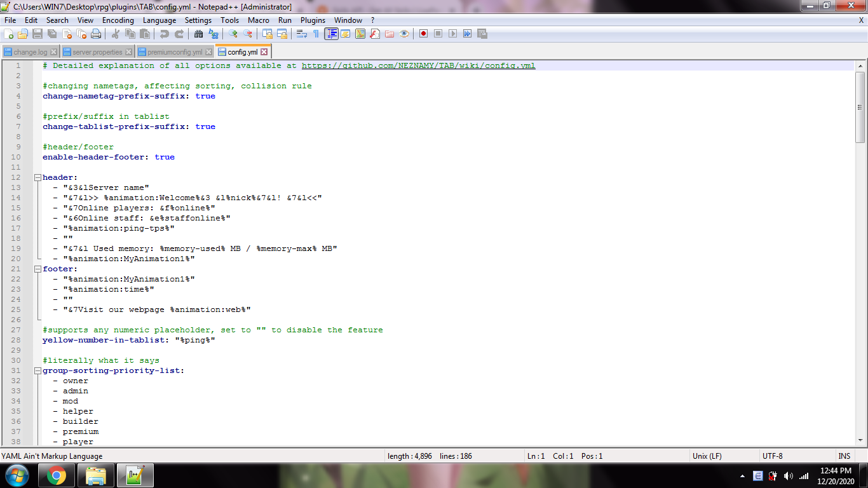Start macro recording with the red Record icon
The height and width of the screenshot is (488, 868).
[x=423, y=34]
